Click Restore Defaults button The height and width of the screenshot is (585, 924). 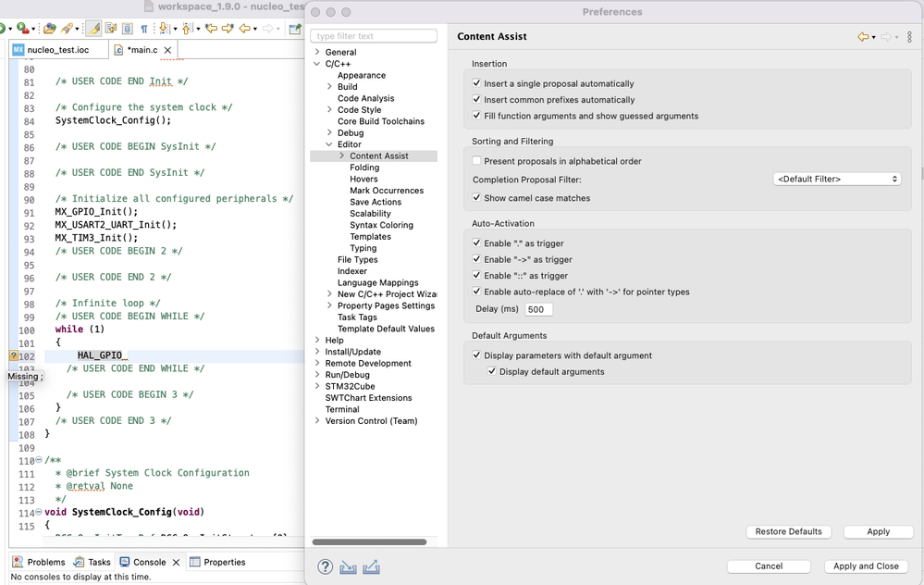point(788,531)
